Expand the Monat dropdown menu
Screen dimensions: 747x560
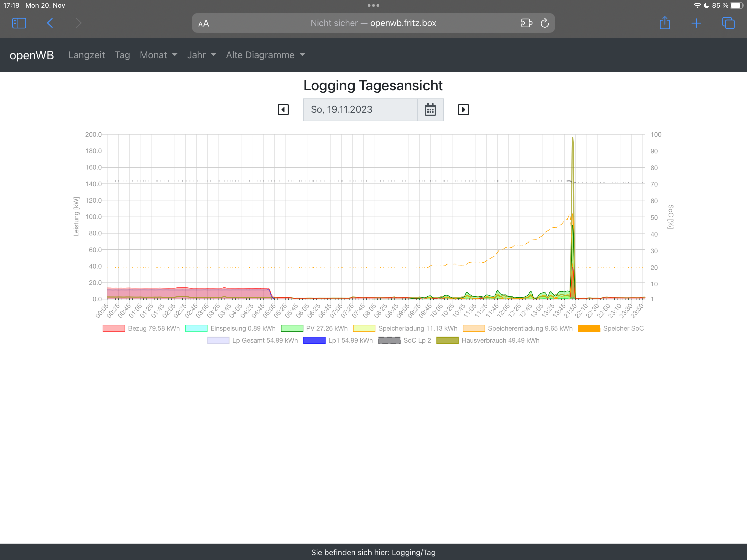click(x=158, y=55)
